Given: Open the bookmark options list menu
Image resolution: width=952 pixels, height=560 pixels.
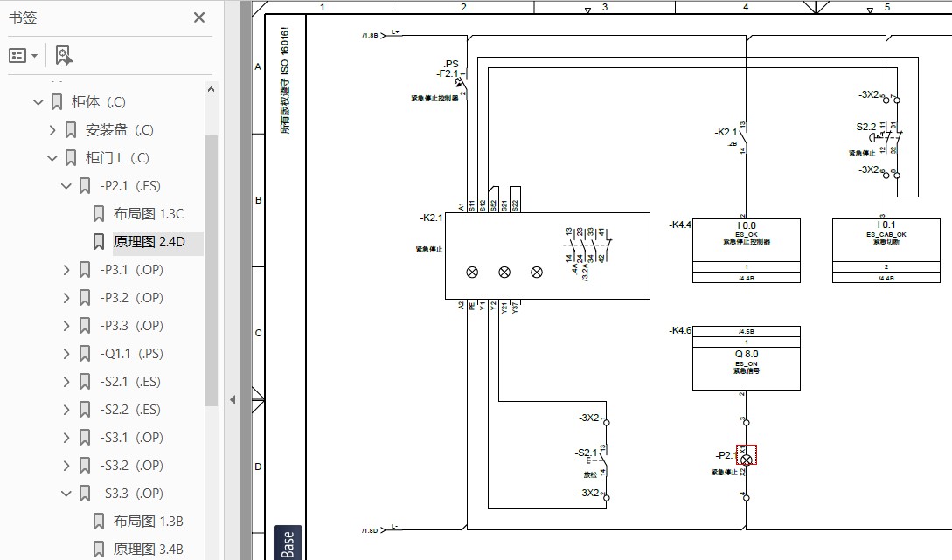Looking at the screenshot, I should (23, 56).
